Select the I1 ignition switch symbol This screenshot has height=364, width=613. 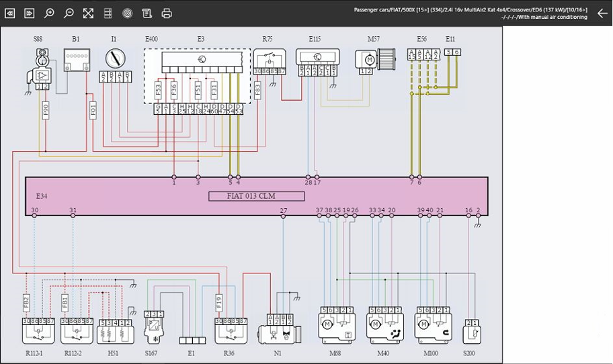tap(116, 58)
